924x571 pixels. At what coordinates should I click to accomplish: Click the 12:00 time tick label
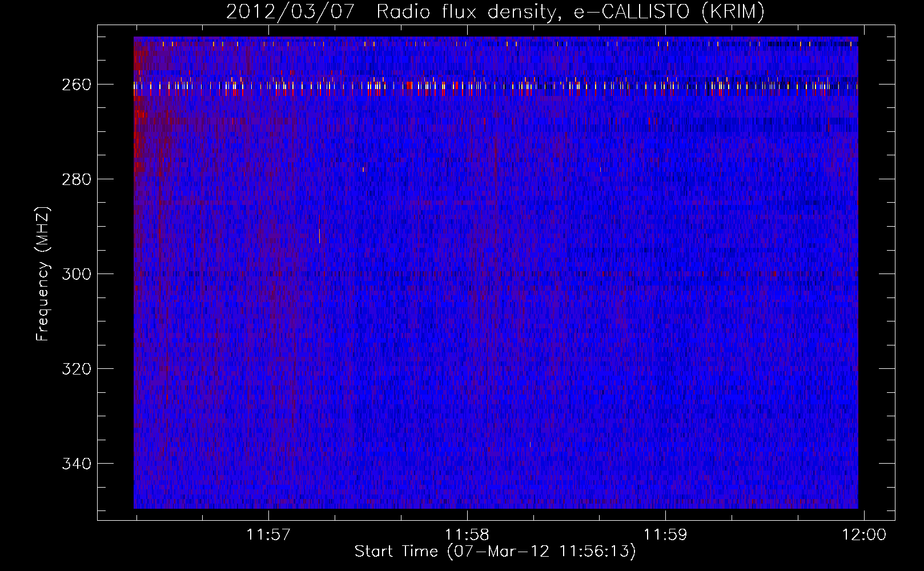[x=865, y=534]
